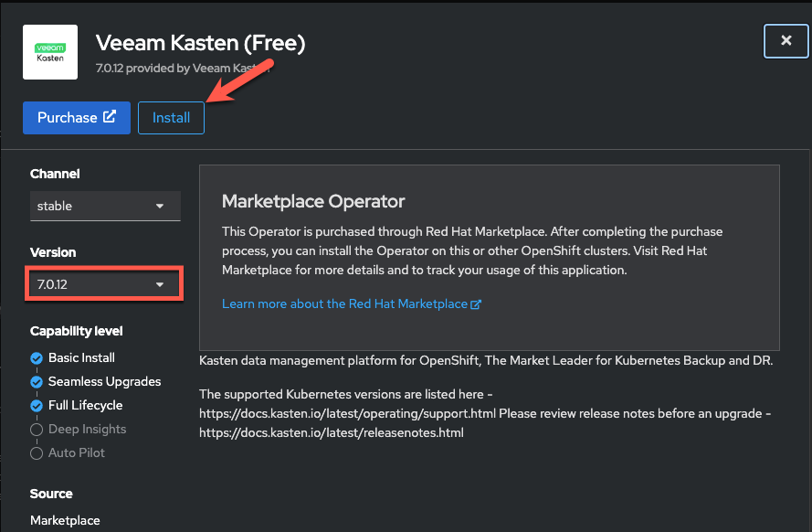
Task: Open the Channel dropdown set to stable
Action: click(x=105, y=206)
